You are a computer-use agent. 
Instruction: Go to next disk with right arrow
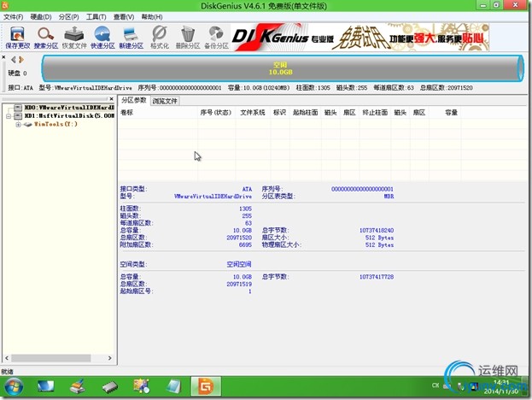[x=21, y=60]
